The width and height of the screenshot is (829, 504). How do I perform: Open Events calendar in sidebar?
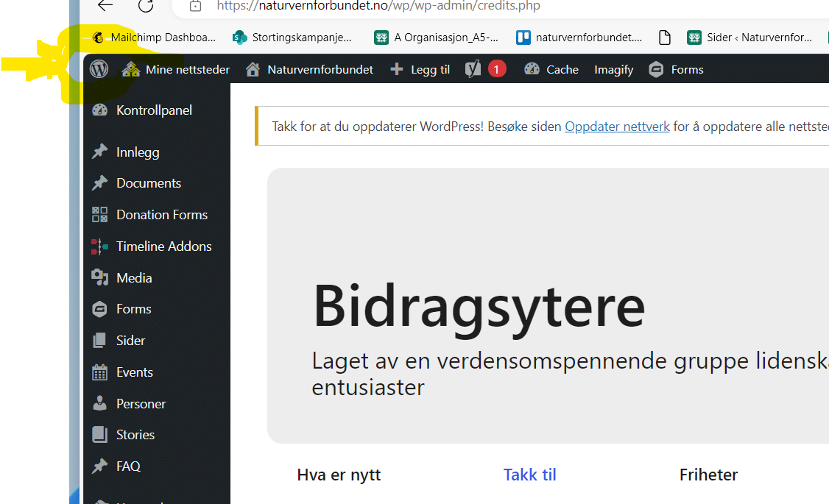point(134,372)
